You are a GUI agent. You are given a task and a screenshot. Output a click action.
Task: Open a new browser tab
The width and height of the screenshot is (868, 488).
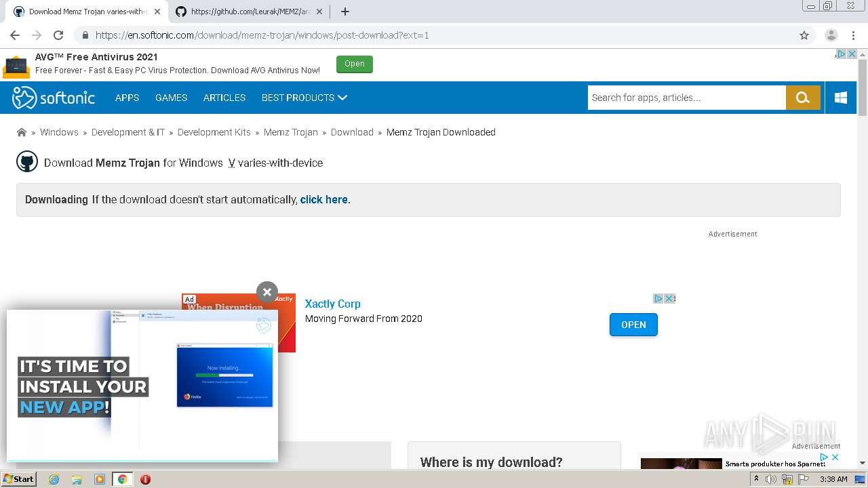(x=344, y=12)
